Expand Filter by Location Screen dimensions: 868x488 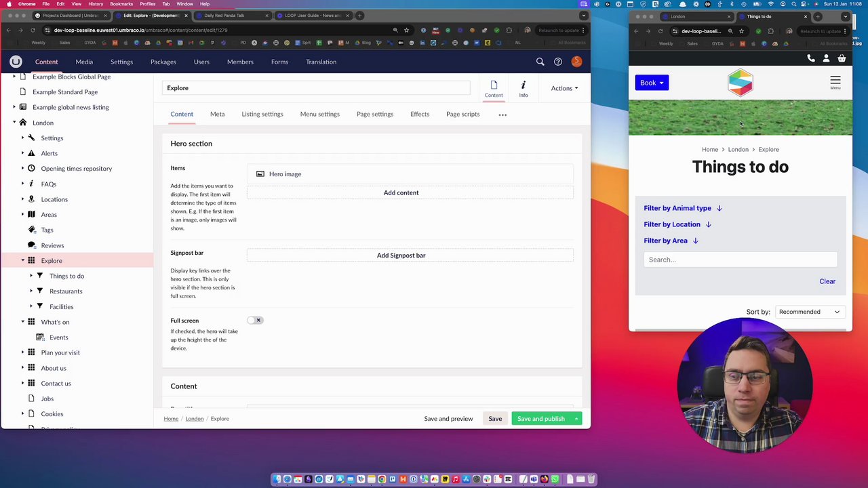point(677,224)
